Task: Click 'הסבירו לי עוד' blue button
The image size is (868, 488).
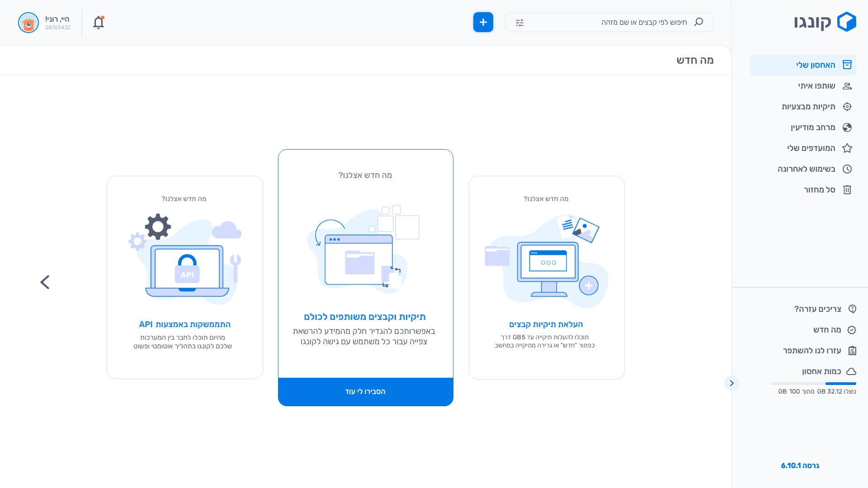Action: 365,392
